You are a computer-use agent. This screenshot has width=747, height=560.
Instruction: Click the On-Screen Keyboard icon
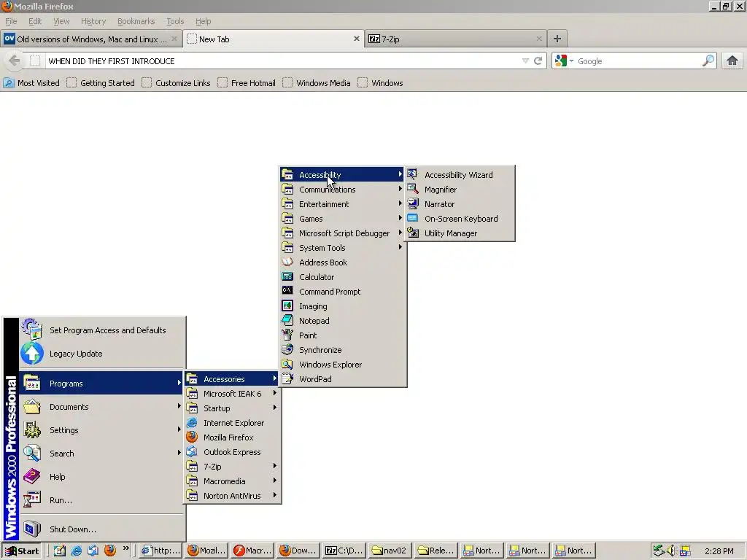[x=413, y=219]
